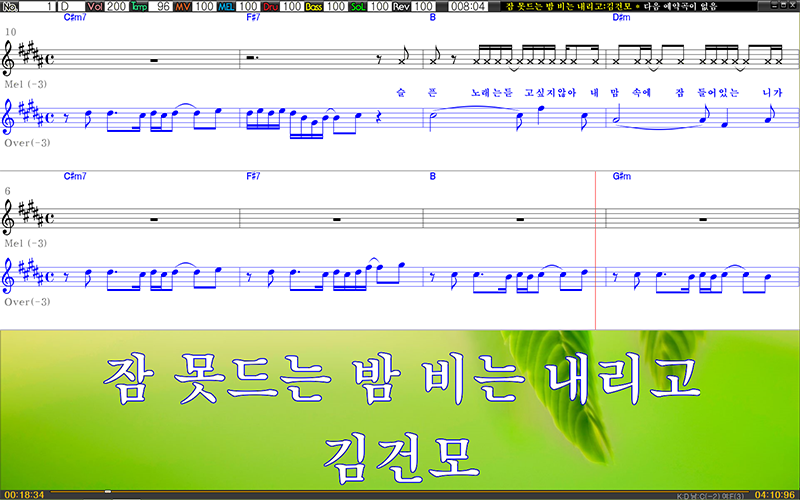Click the elapsed time 00:18:34
This screenshot has width=800, height=500.
24,495
